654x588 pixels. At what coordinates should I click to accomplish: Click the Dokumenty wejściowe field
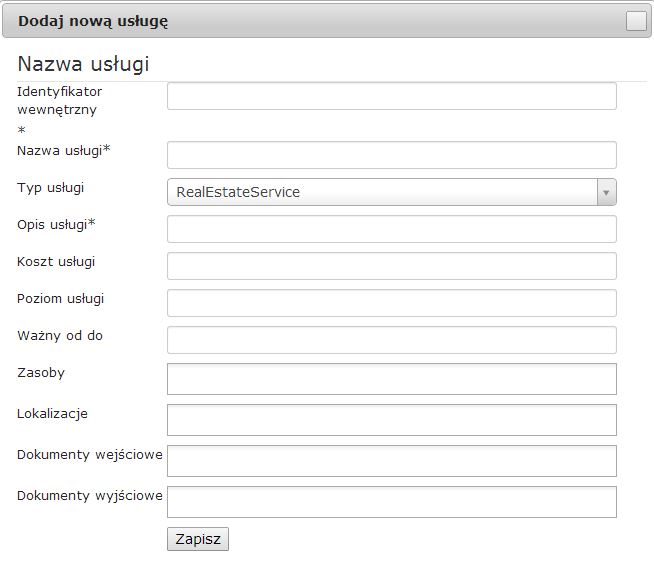point(392,461)
